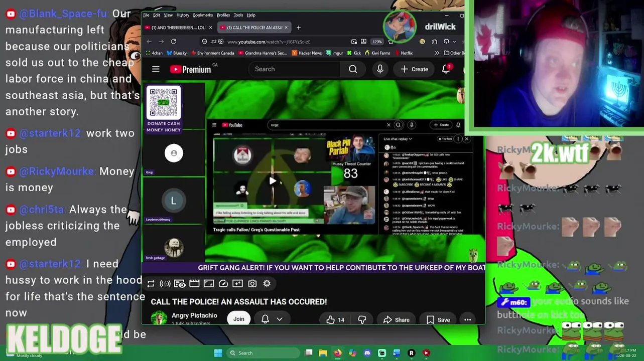Open the Help menu
The image size is (644, 361).
[251, 15]
